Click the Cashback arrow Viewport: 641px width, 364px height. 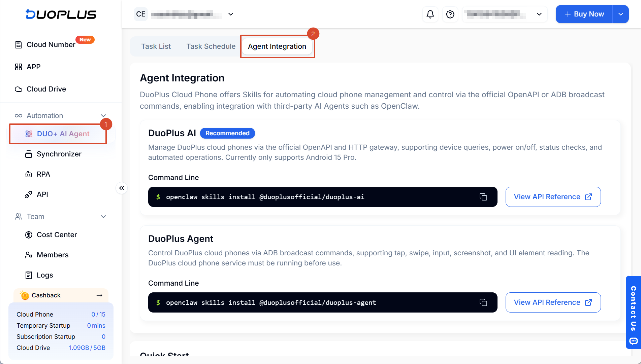click(x=99, y=295)
